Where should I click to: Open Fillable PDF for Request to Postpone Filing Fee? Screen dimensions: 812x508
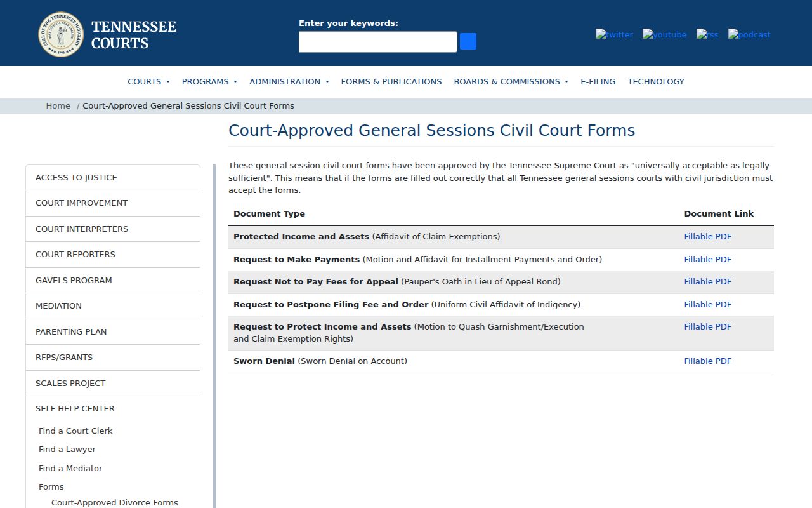[x=707, y=304]
